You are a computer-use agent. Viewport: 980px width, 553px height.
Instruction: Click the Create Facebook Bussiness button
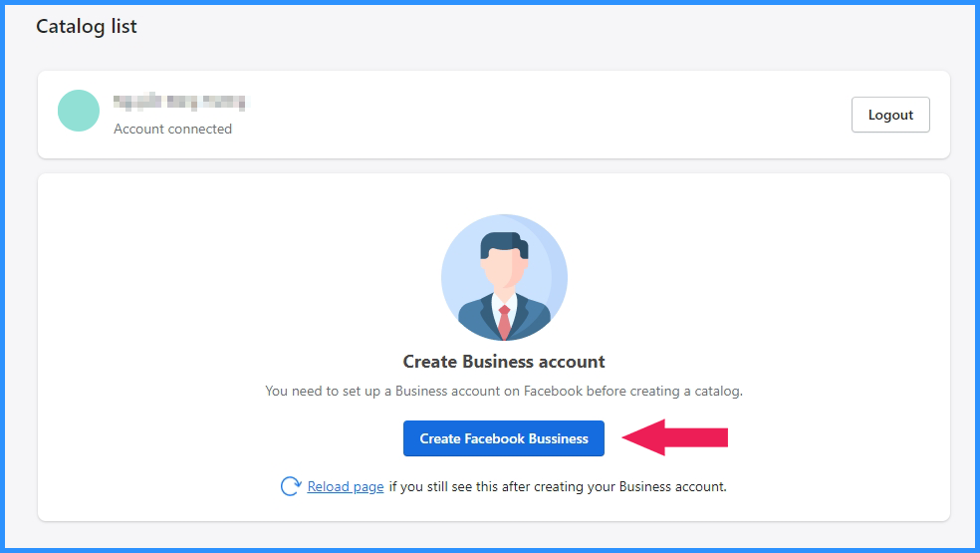(x=504, y=438)
